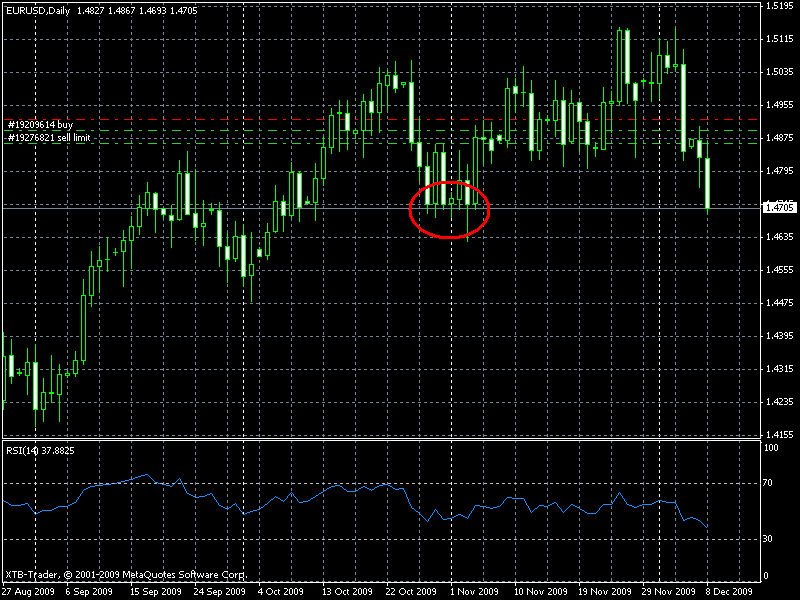Click the 1.5115 price axis label

pyautogui.click(x=780, y=39)
